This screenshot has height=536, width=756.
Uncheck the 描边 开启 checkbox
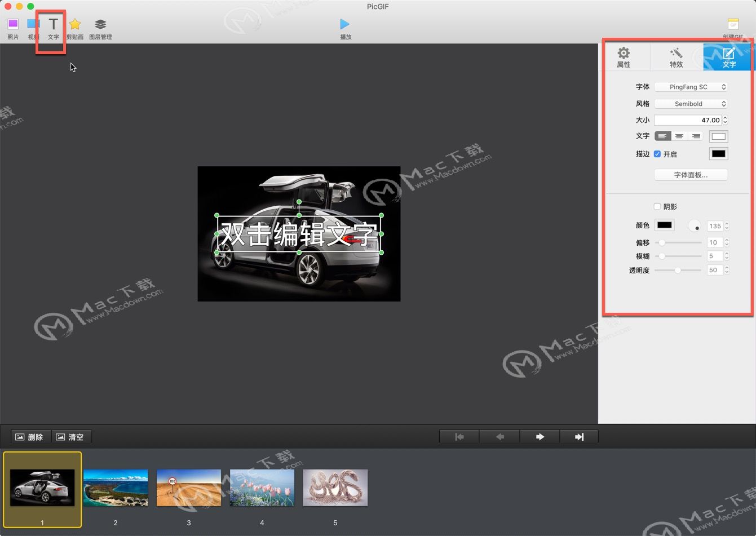coord(657,154)
